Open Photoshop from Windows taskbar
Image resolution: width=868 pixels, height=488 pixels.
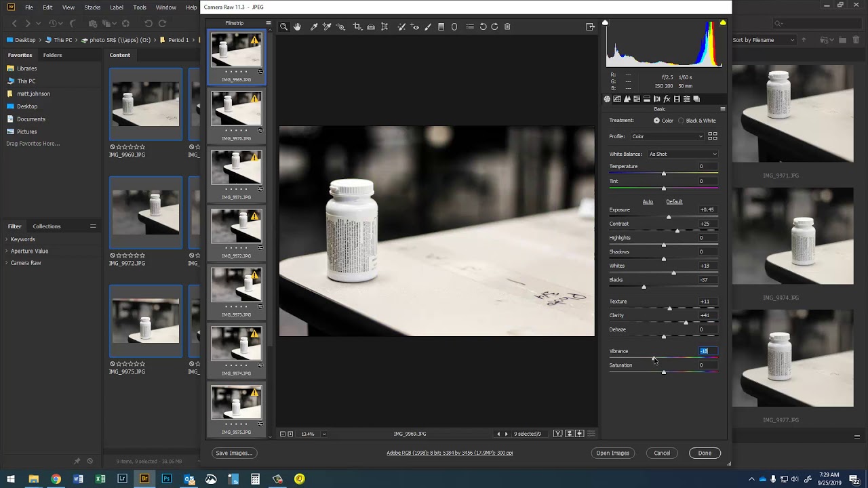point(166,479)
